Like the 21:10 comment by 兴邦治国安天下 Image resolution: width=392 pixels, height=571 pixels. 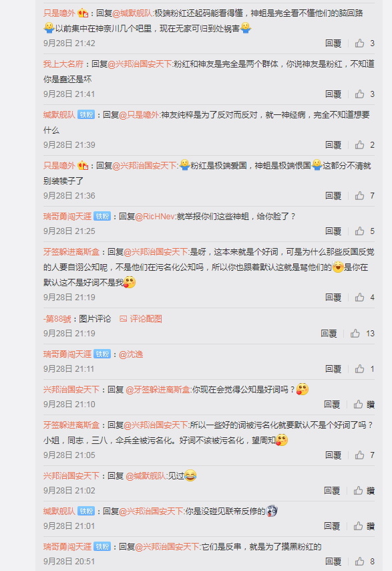point(358,405)
